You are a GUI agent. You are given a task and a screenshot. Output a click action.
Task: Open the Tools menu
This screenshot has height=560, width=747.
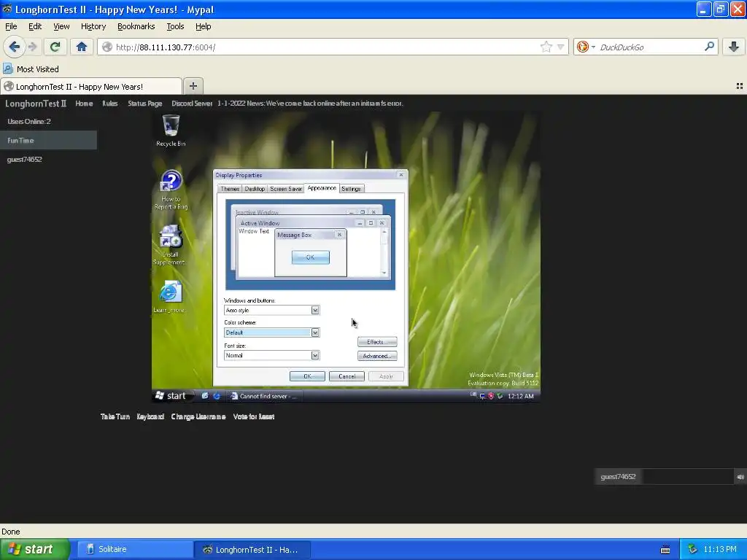pyautogui.click(x=175, y=26)
